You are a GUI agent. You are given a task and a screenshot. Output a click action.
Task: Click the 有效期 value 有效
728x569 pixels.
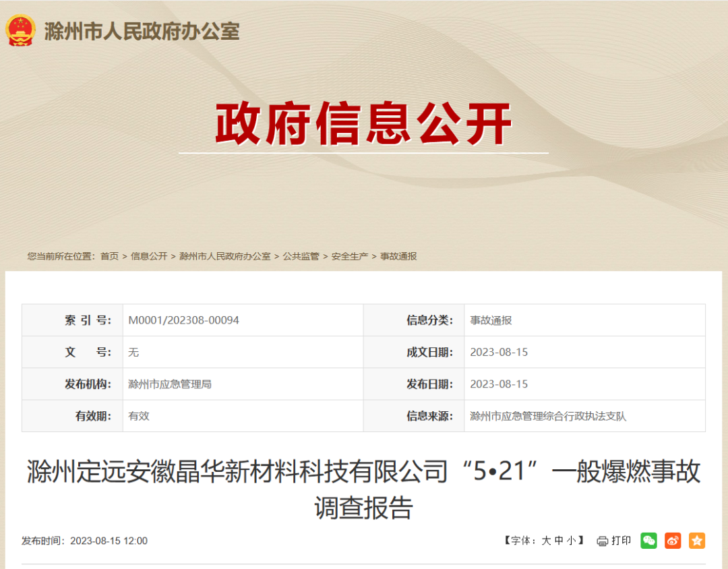click(139, 417)
